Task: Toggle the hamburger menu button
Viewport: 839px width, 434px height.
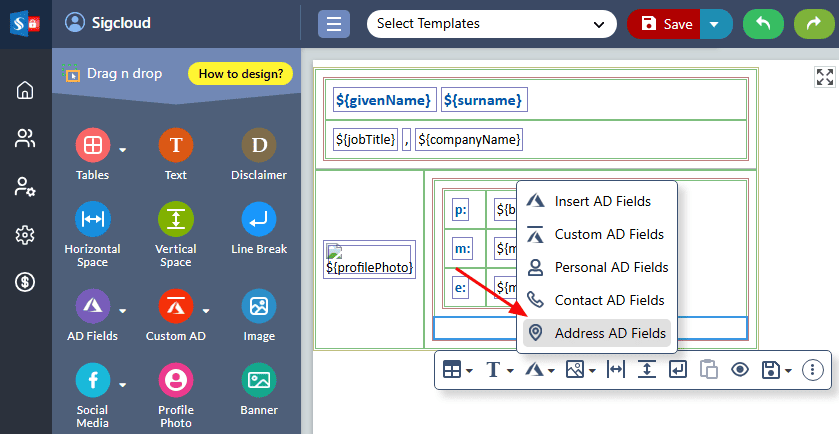Action: [x=334, y=24]
